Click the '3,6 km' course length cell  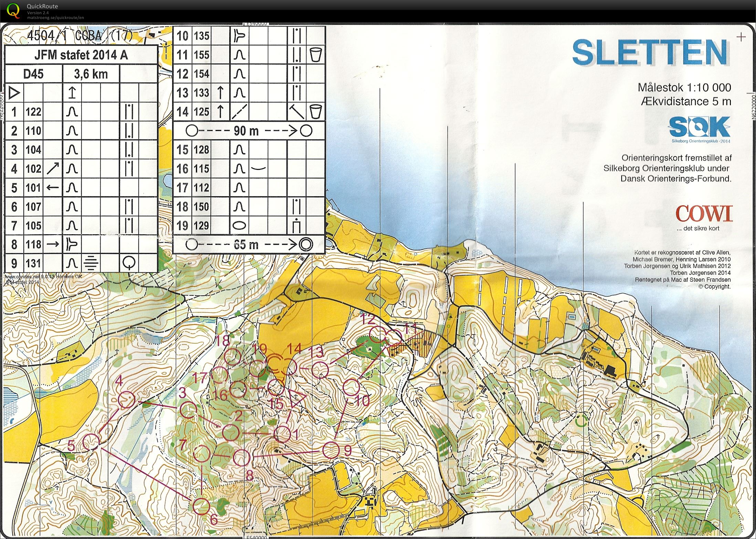tap(91, 74)
